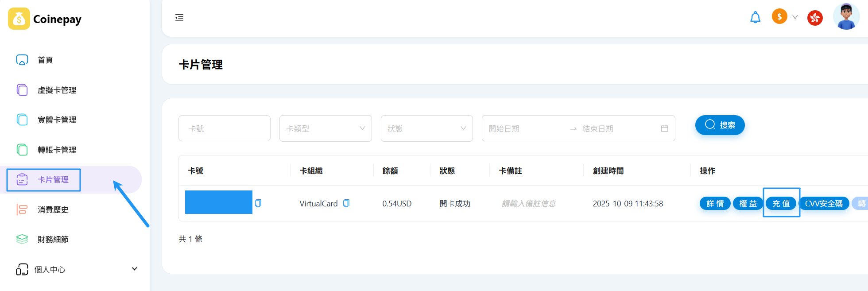Open the 狀態 dropdown filter
Image resolution: width=868 pixels, height=291 pixels.
(426, 128)
